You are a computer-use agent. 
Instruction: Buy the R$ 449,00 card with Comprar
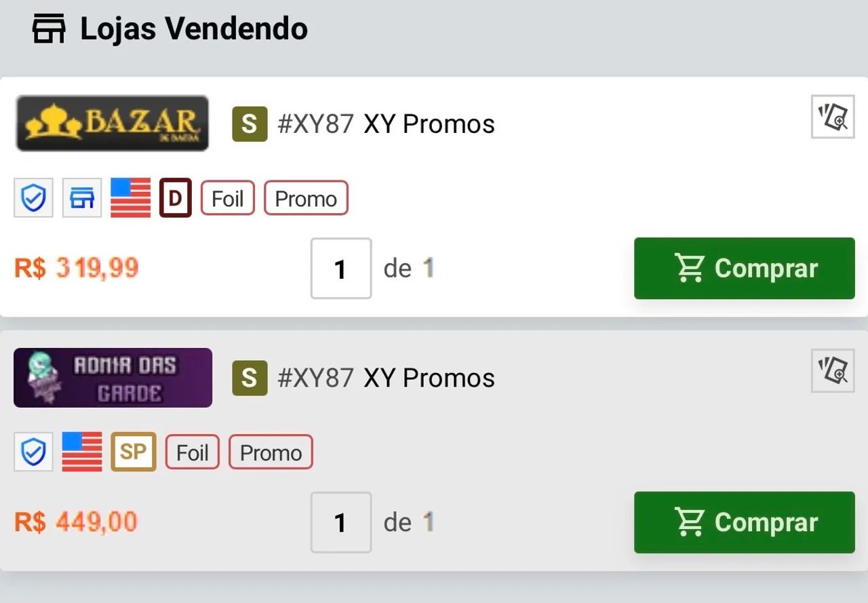(745, 522)
